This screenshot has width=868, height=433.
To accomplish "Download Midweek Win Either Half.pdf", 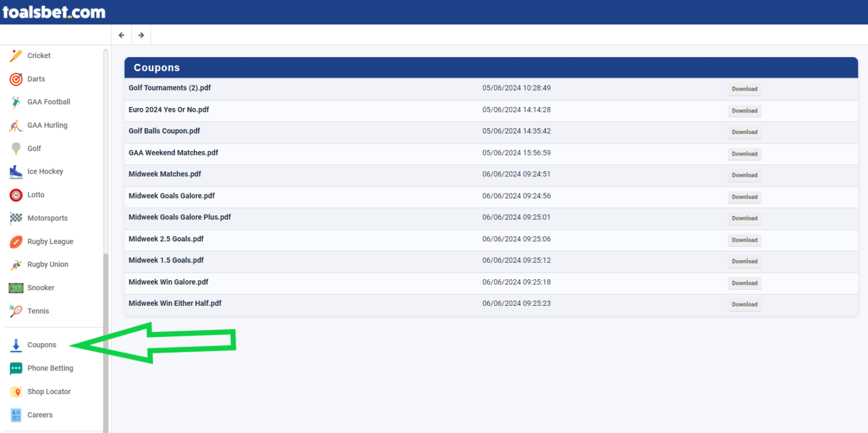I will point(744,305).
